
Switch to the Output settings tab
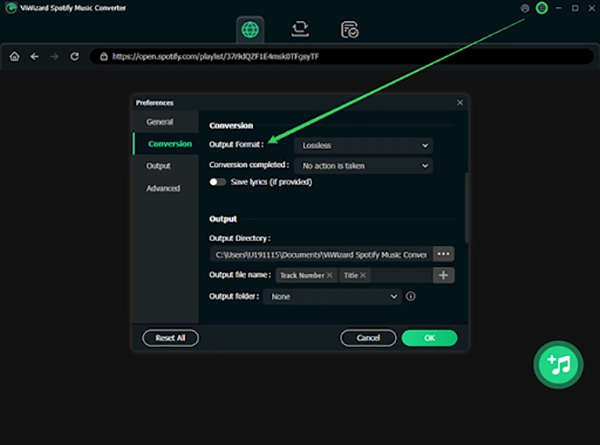click(165, 166)
